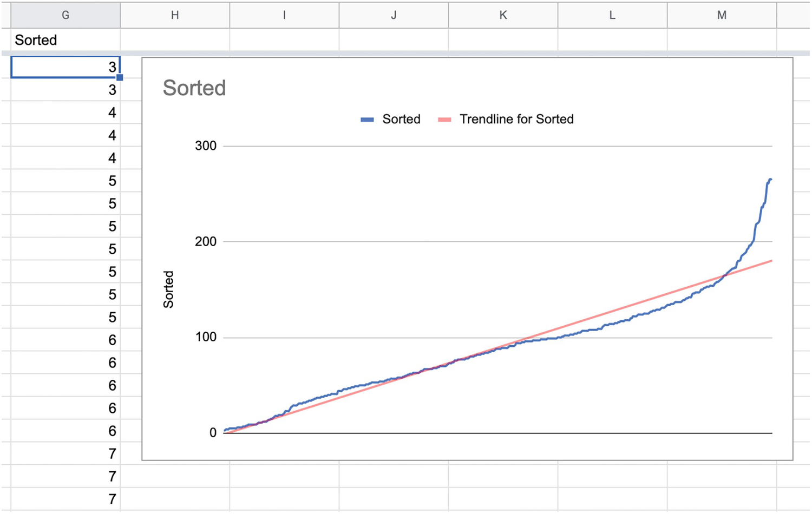Click the selected cell containing 3
Viewport: 812px width, 514px height.
click(66, 67)
